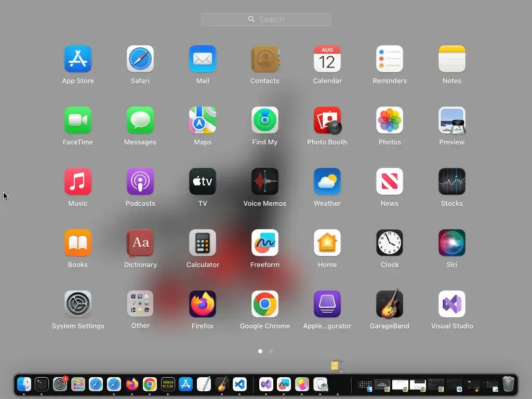This screenshot has height=399, width=532.
Task: Select the first Launchpad page dot
Action: pos(260,351)
